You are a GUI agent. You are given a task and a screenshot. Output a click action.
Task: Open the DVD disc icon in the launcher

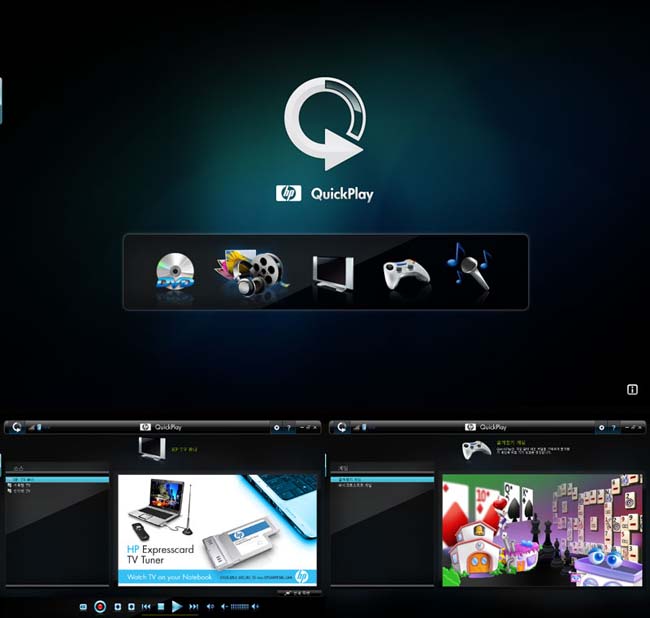(175, 272)
